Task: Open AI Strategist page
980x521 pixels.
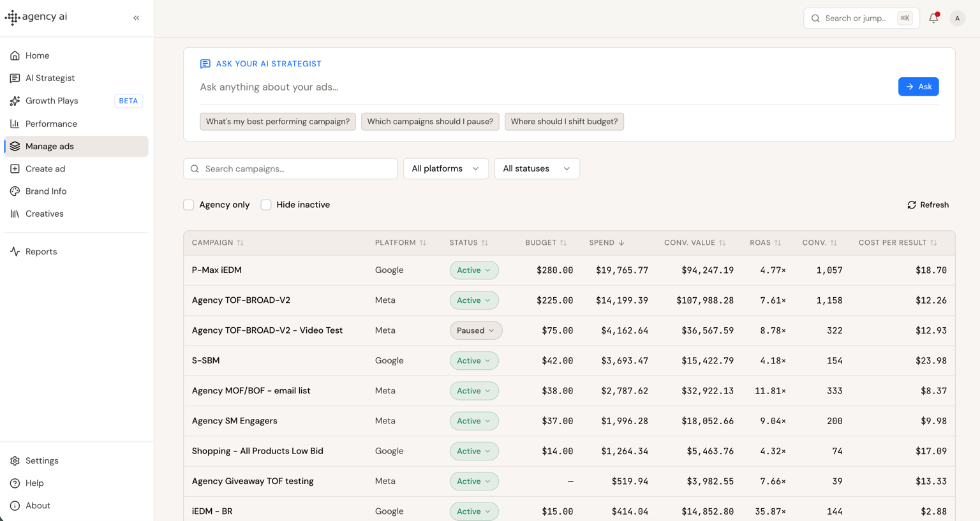Action: (x=76, y=78)
